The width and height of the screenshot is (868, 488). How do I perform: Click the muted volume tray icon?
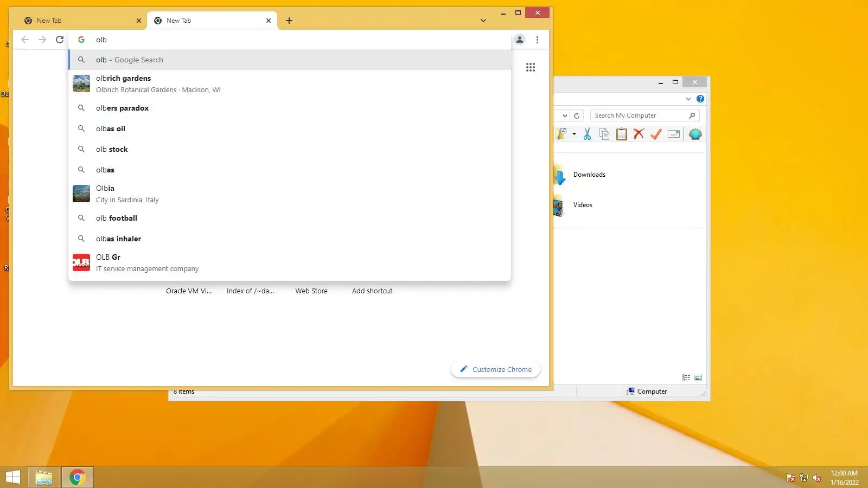[817, 478]
